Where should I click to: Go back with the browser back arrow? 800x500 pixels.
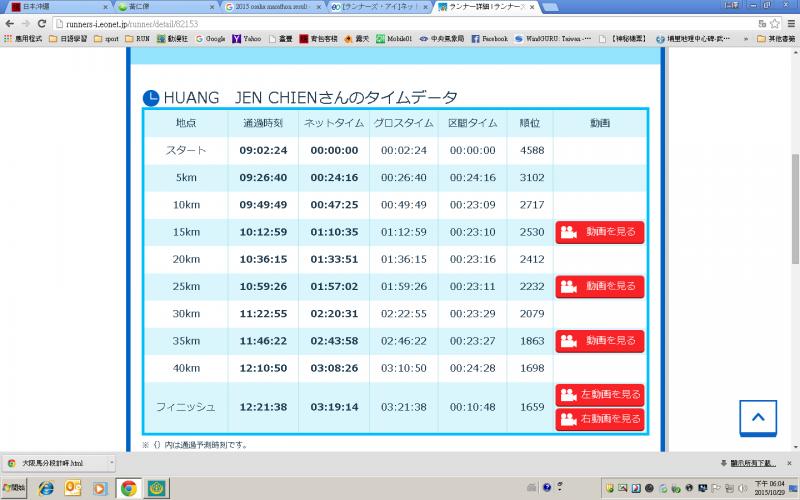point(9,23)
